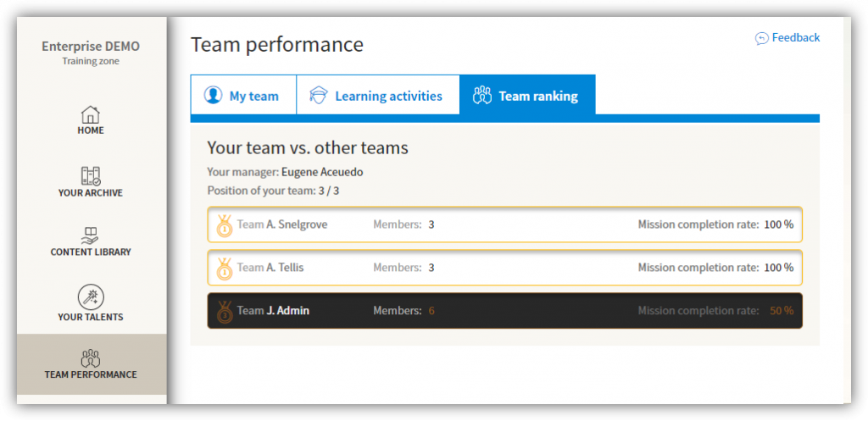Click the gold medal beside Team A. Snelgrove
This screenshot has width=868, height=421.
[x=225, y=225]
